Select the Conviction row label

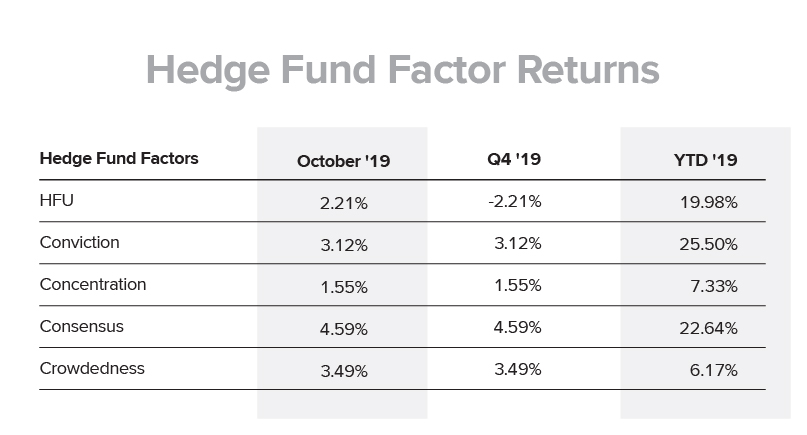pos(79,242)
